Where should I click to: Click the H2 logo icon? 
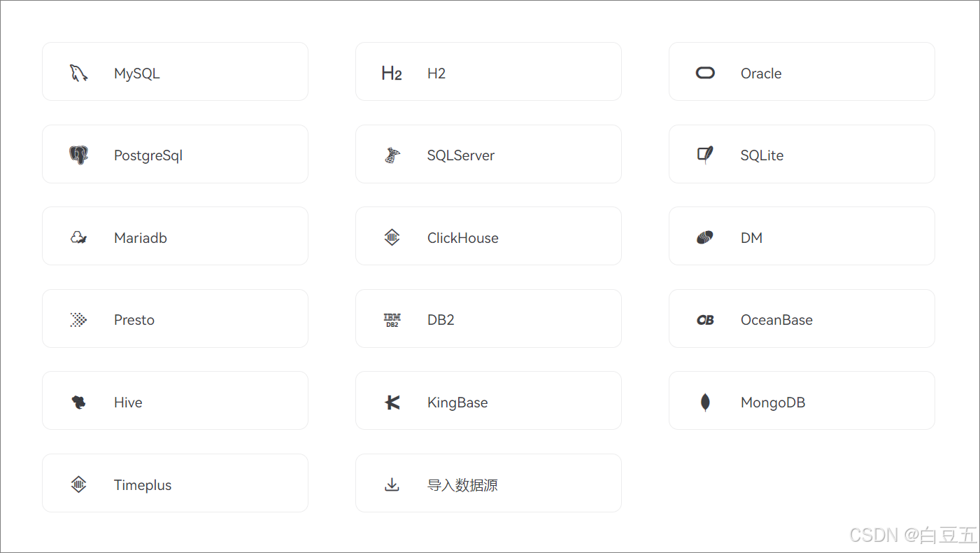pos(392,73)
